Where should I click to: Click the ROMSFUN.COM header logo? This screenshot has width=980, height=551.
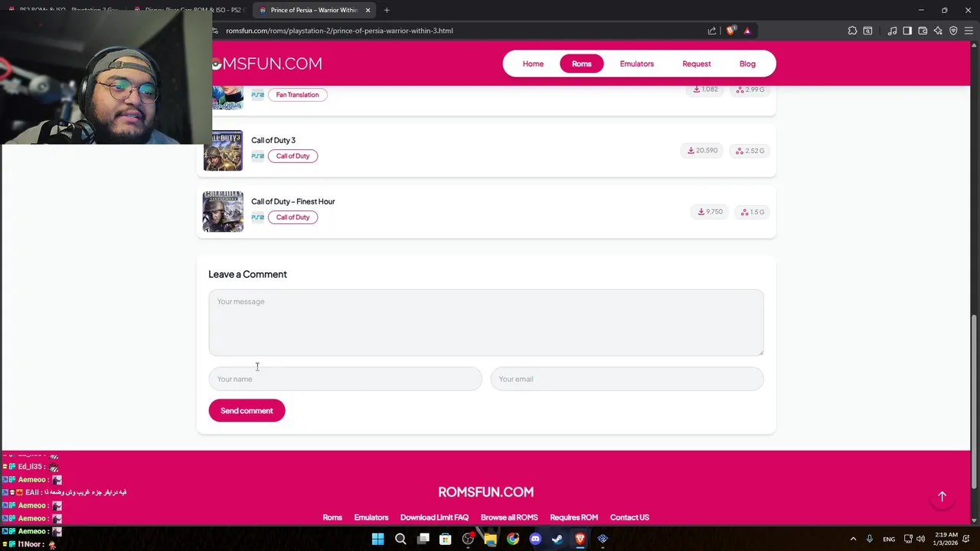[266, 64]
